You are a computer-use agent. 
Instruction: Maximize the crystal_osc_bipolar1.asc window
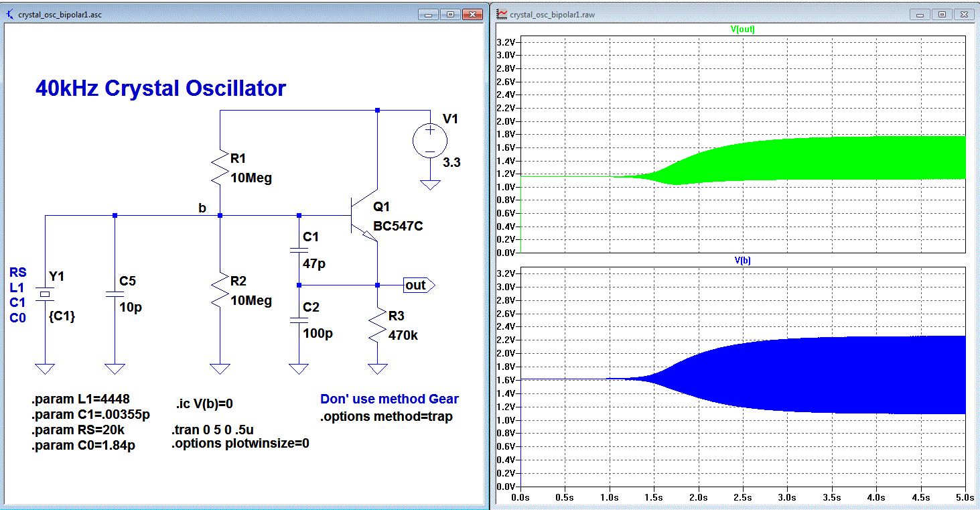point(449,14)
